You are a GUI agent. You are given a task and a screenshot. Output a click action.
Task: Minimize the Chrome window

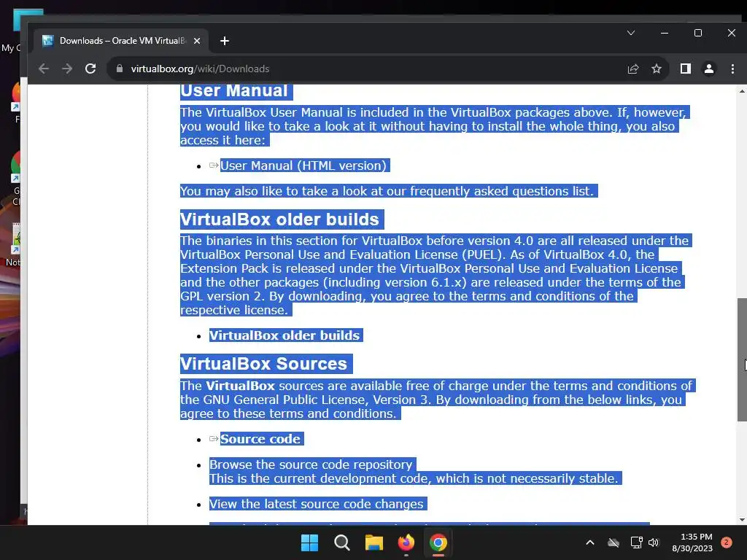point(665,33)
